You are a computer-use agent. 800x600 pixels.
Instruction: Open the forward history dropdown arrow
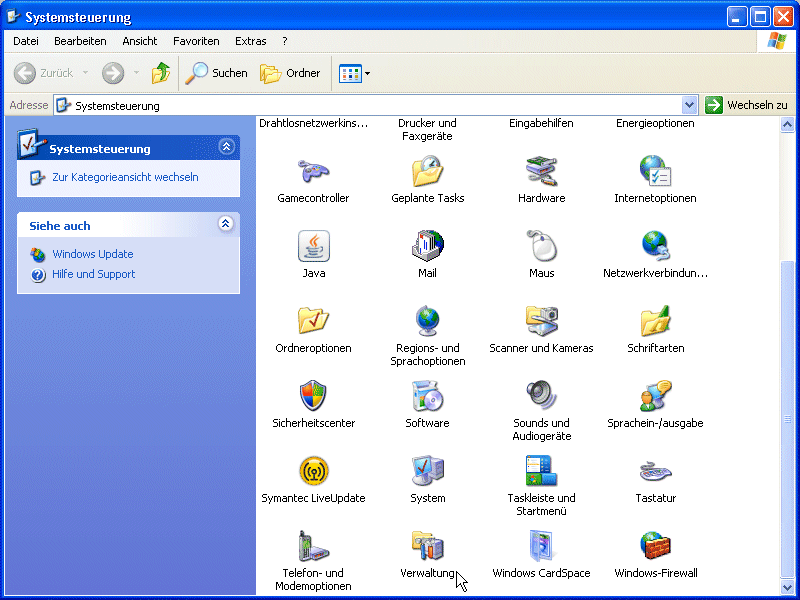click(x=136, y=73)
